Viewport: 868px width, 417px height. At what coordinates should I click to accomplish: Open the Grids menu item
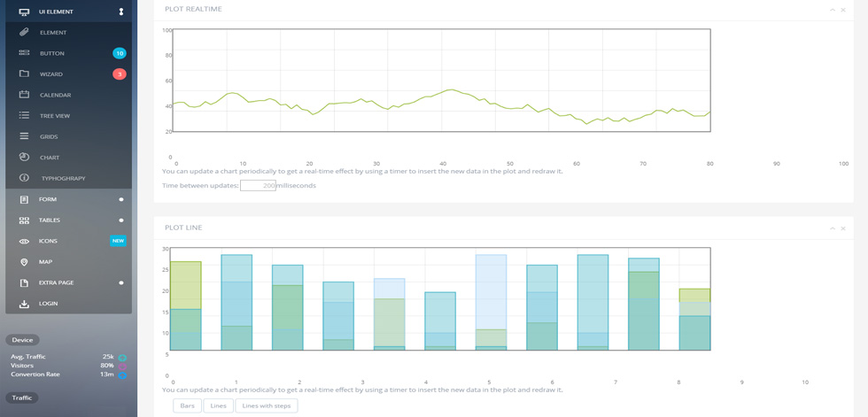click(69, 136)
